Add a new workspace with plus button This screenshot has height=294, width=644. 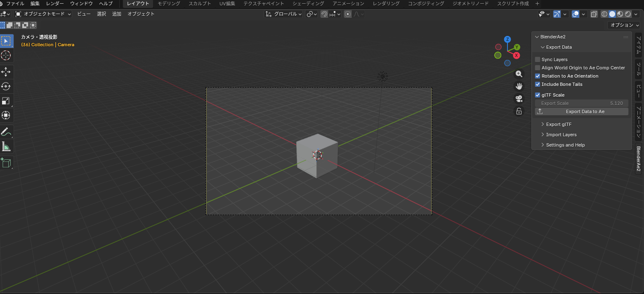537,3
